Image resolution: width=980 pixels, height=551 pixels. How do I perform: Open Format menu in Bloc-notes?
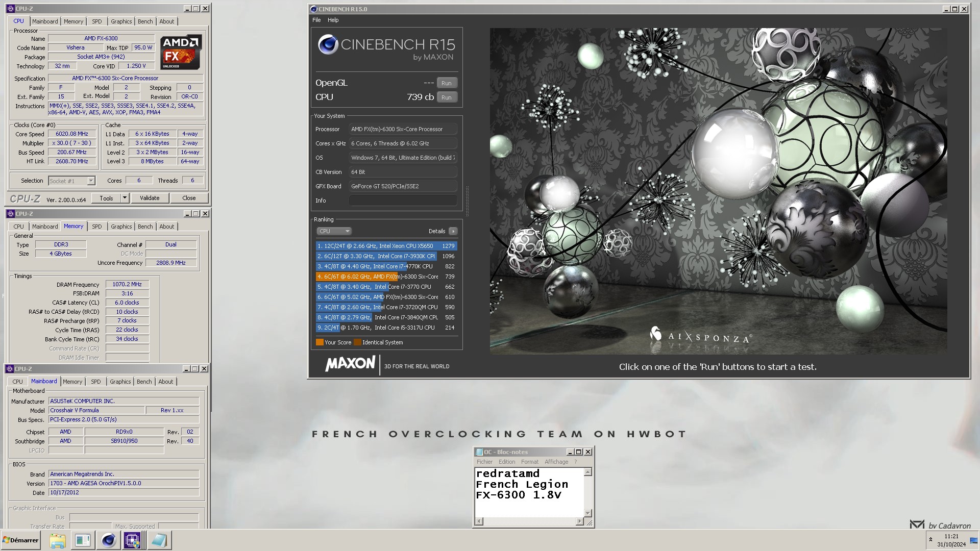530,462
